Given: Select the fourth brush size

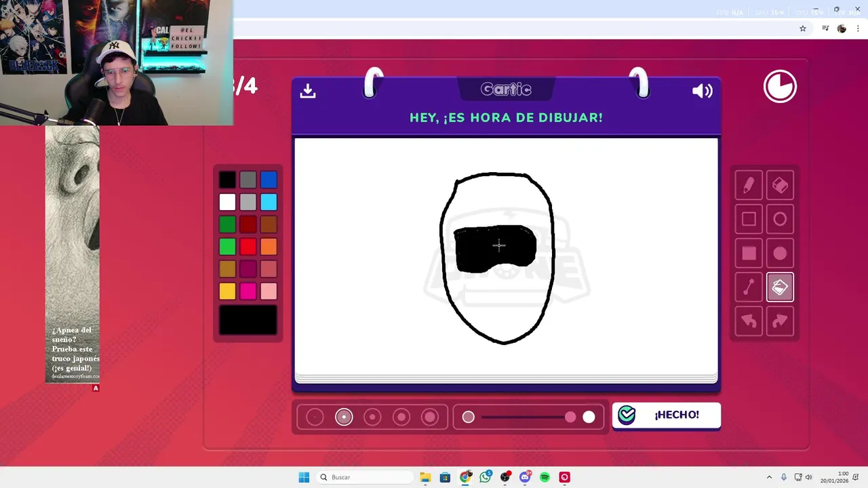Looking at the screenshot, I should pos(401,417).
